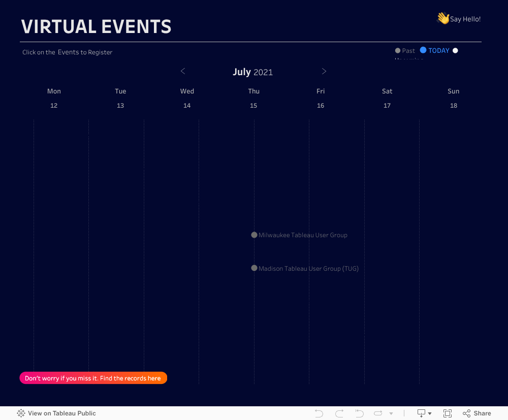Viewport: 508px width, 420px height.
Task: Select Mon column header
Action: 54,91
